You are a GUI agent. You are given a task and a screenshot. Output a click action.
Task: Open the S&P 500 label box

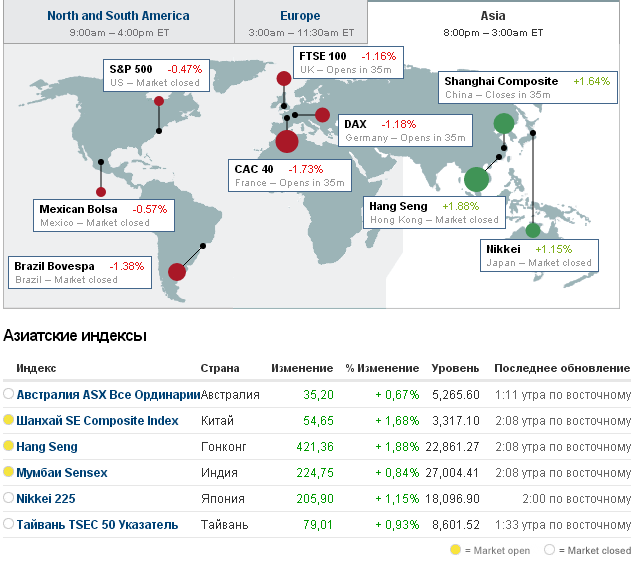pos(156,76)
